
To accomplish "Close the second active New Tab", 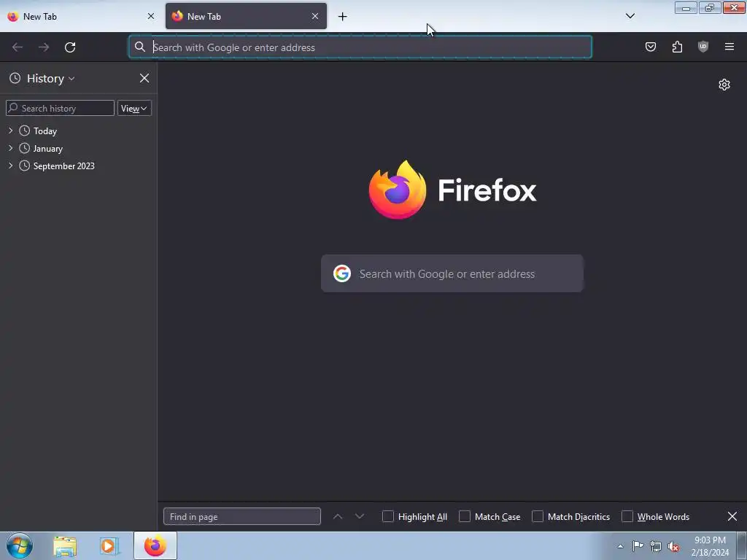I will (315, 16).
